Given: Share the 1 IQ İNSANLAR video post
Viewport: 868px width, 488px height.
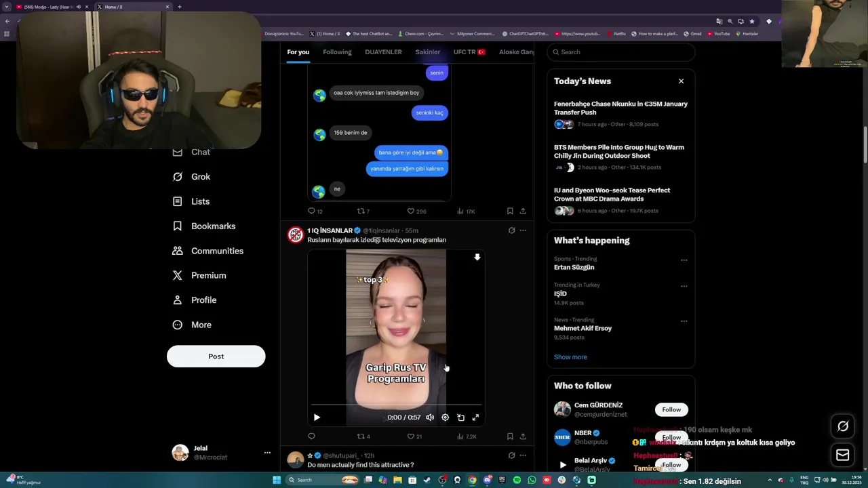Looking at the screenshot, I should (523, 436).
